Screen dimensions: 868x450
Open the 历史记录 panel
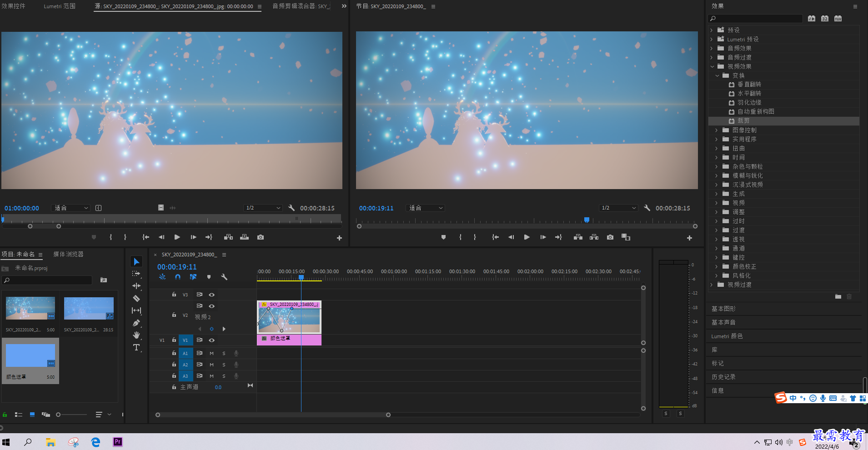pos(723,377)
